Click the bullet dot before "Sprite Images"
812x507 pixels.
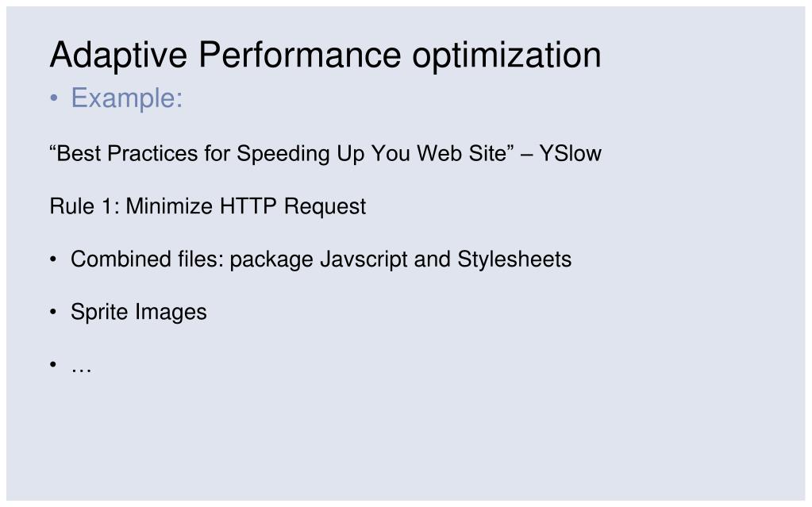click(53, 312)
